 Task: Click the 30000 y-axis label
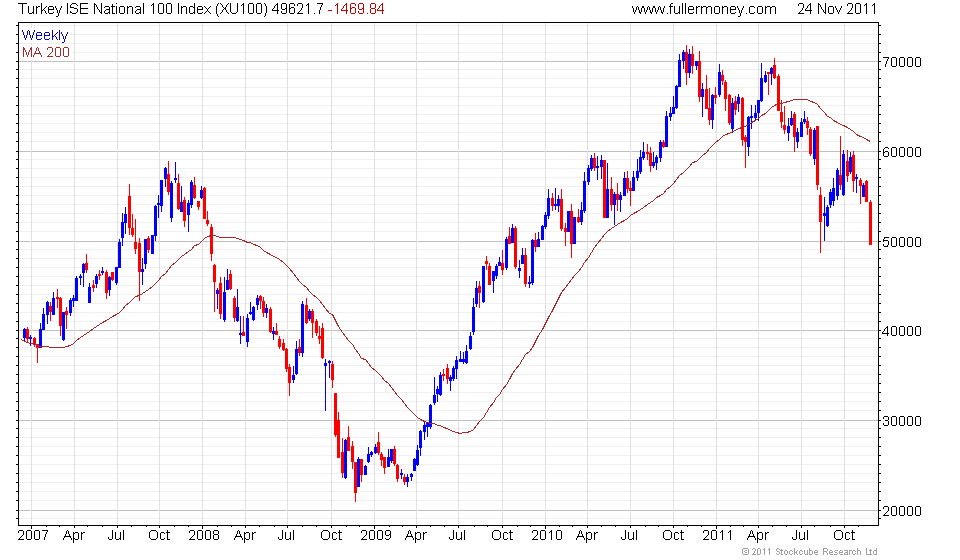click(x=902, y=421)
